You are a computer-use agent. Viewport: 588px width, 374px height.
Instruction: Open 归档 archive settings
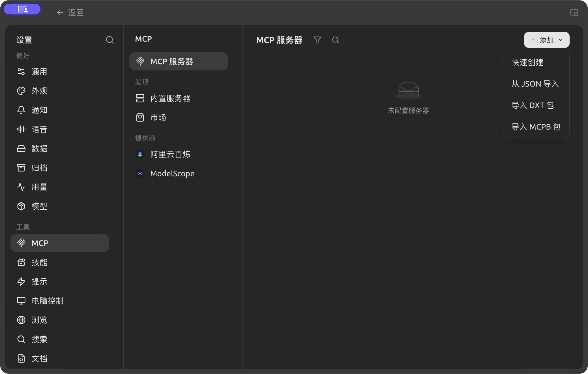60,168
